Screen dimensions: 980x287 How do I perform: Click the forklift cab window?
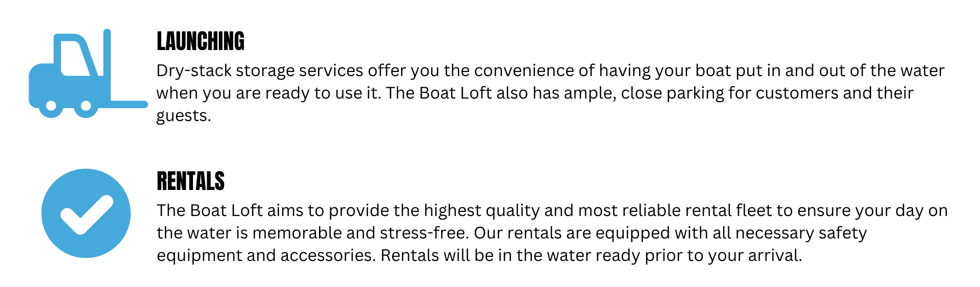tap(76, 58)
